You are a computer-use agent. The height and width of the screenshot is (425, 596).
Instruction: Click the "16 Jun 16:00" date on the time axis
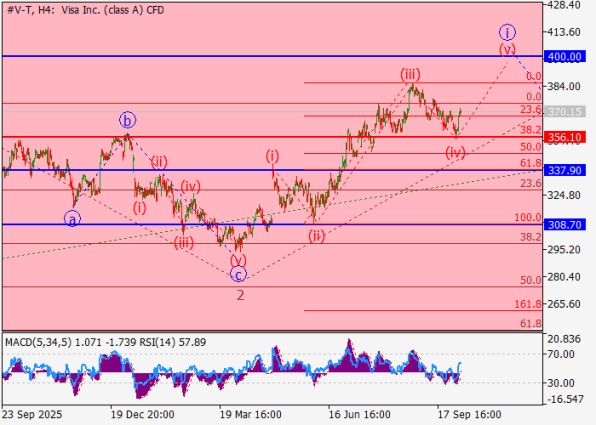[360, 414]
